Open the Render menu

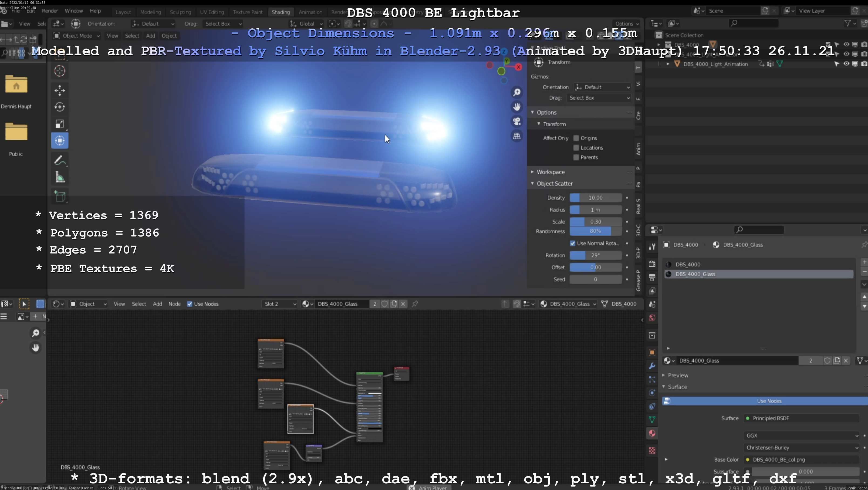(50, 11)
